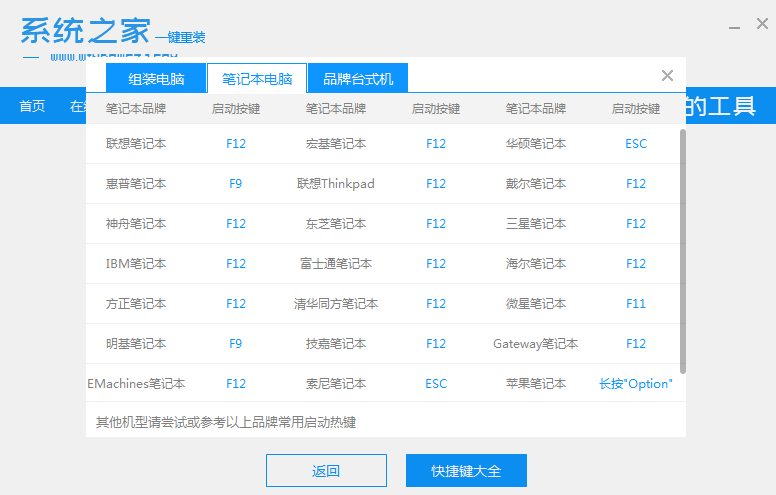Click the 系统之家 logo

pos(84,30)
